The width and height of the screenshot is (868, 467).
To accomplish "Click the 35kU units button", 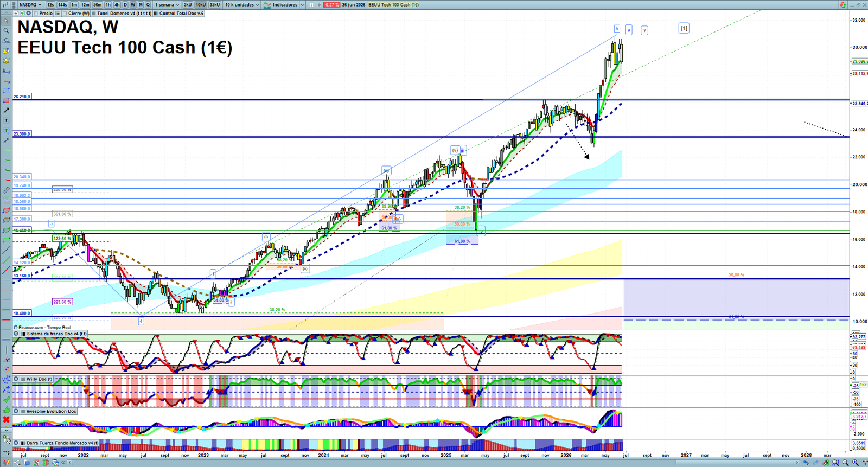I will pyautogui.click(x=215, y=5).
